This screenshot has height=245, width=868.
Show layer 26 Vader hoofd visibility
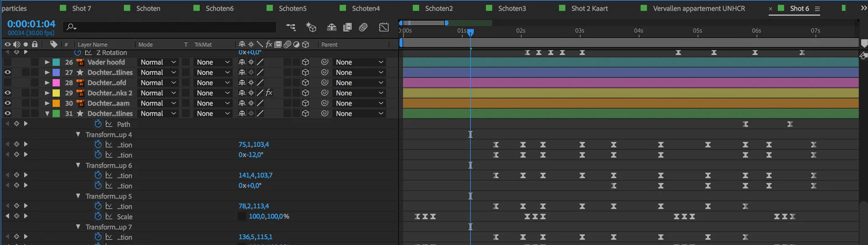coord(8,62)
